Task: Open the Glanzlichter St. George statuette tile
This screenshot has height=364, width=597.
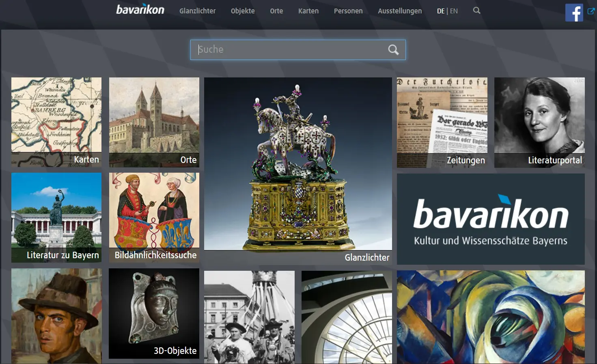Action: coord(298,171)
